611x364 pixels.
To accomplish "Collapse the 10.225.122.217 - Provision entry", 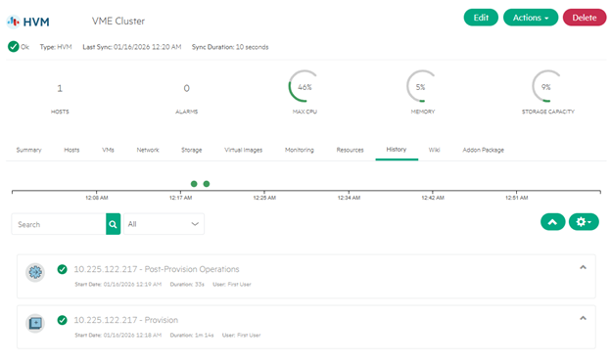I will click(583, 318).
